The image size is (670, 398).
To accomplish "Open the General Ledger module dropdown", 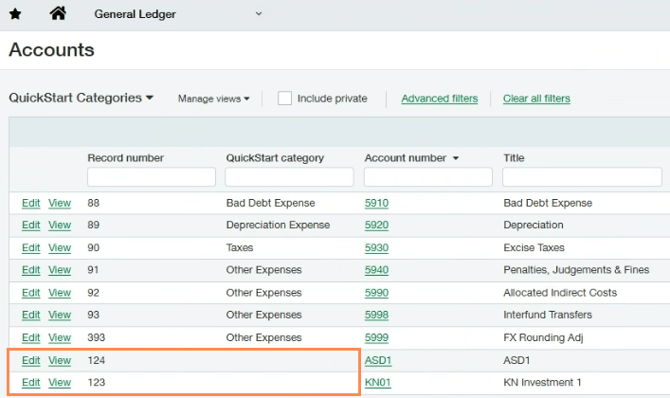I will pyautogui.click(x=178, y=14).
